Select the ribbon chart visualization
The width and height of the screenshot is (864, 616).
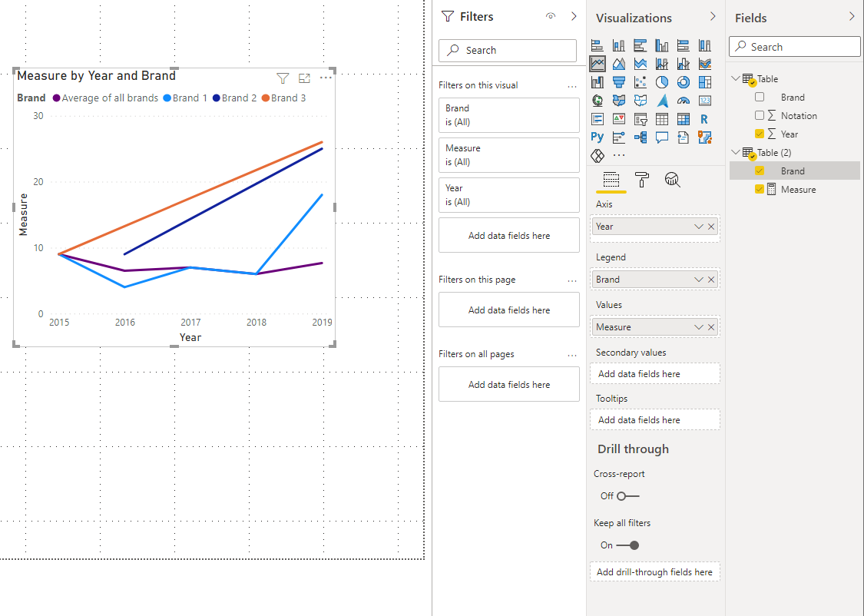click(705, 64)
